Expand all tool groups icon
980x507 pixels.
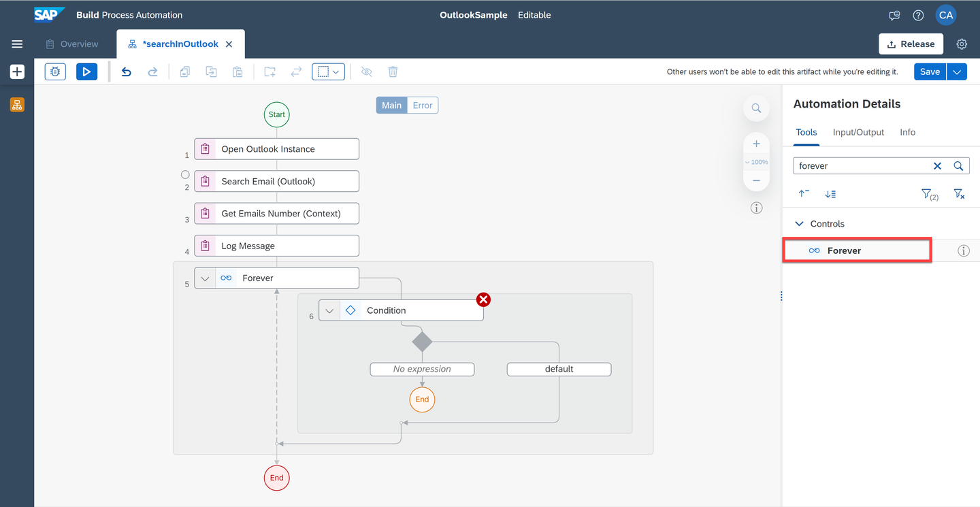tap(830, 194)
